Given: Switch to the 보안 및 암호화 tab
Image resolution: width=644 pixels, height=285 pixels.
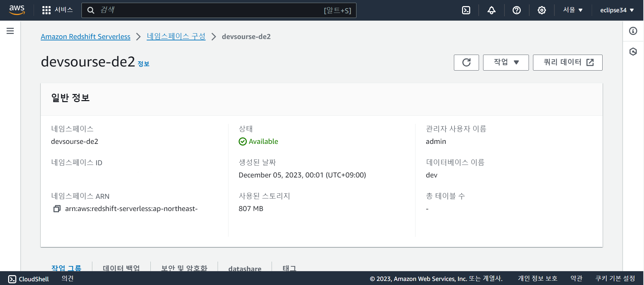Looking at the screenshot, I should point(184,268).
